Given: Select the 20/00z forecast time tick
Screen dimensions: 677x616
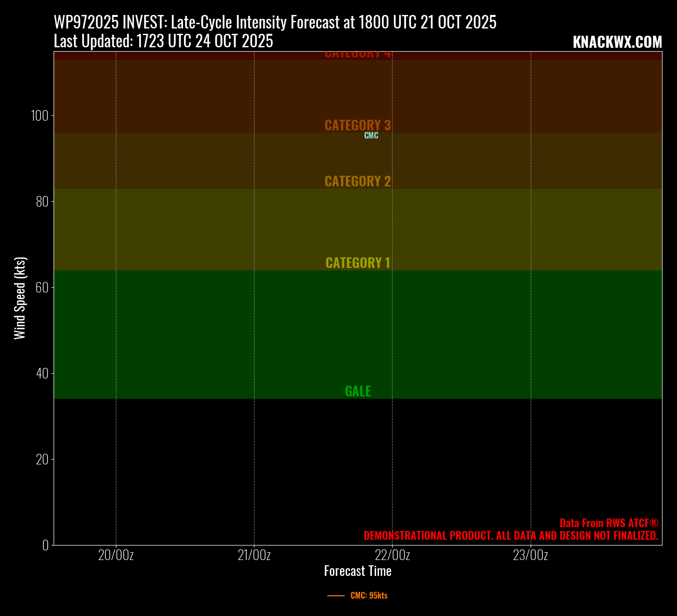Looking at the screenshot, I should 116,555.
